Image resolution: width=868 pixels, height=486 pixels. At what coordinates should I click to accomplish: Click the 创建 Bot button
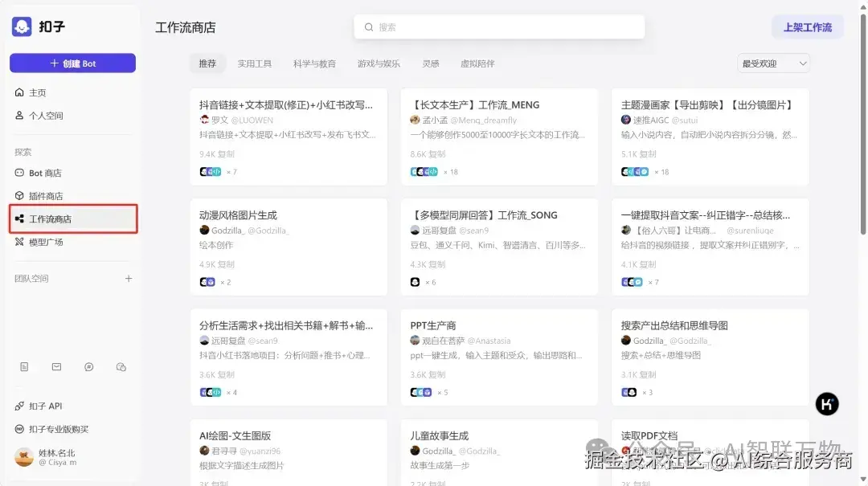(72, 63)
